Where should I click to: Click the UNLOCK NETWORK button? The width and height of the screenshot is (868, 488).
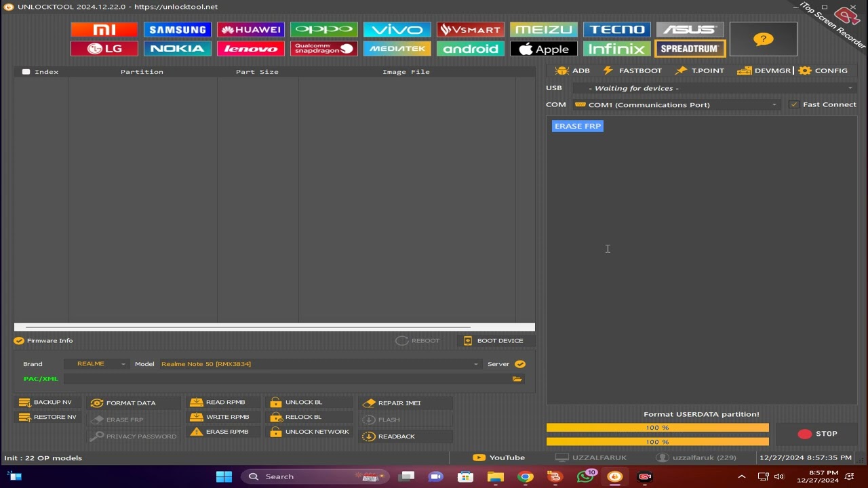pyautogui.click(x=309, y=432)
